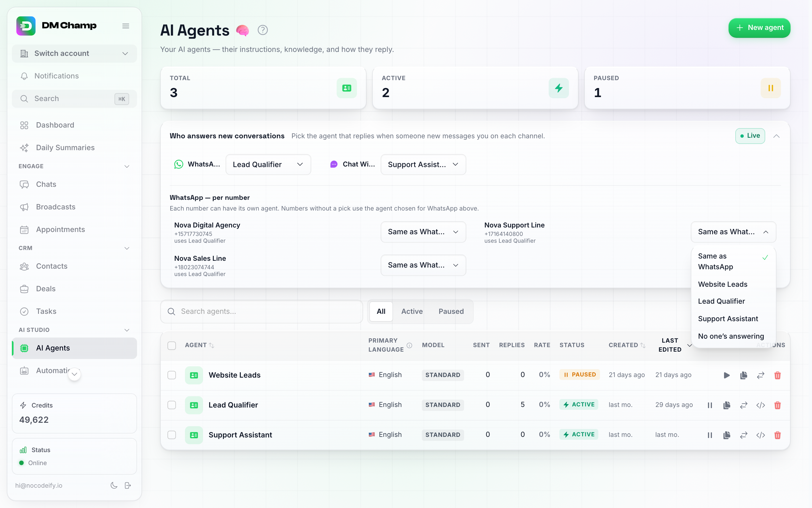Select the All filter tab
812x508 pixels.
(x=381, y=312)
